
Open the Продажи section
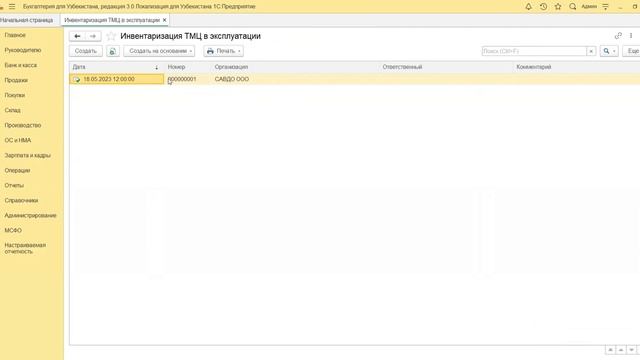pos(16,80)
